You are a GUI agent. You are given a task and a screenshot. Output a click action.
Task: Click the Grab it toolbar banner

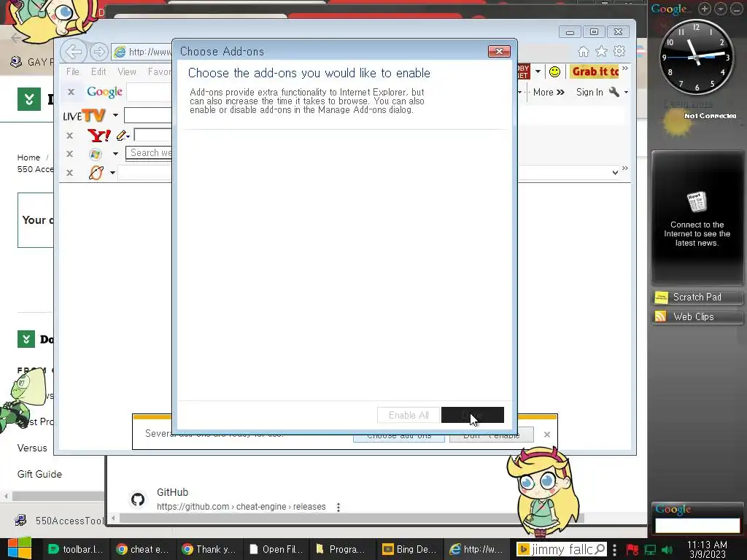595,72
